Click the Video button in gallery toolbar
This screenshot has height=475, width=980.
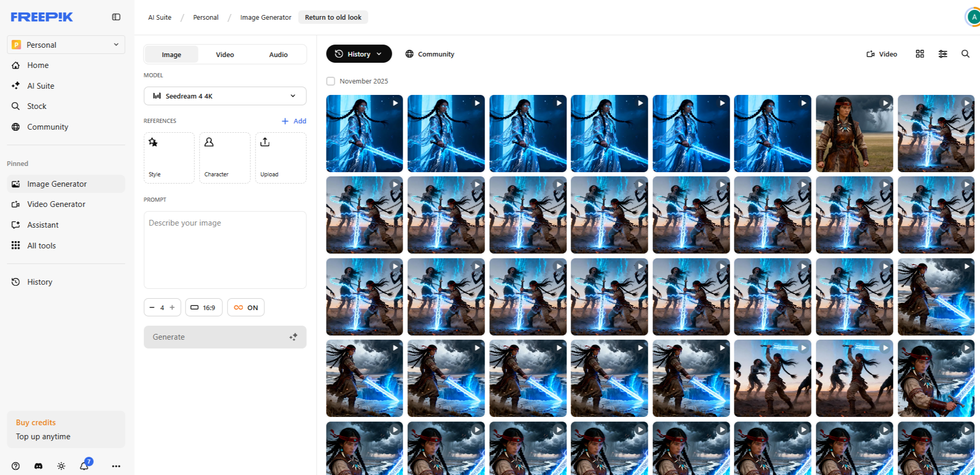pyautogui.click(x=882, y=54)
